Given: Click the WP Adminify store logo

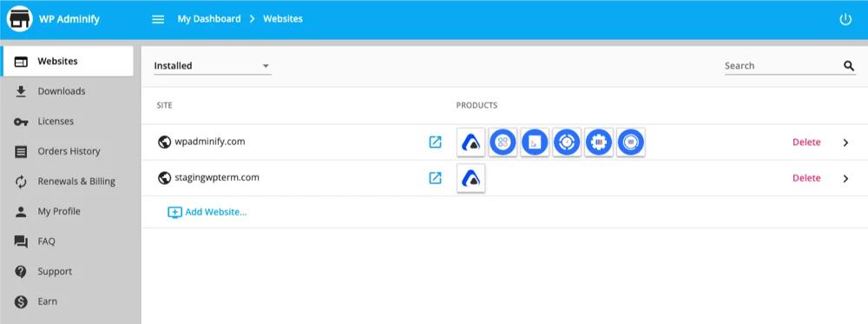Looking at the screenshot, I should coord(19,19).
